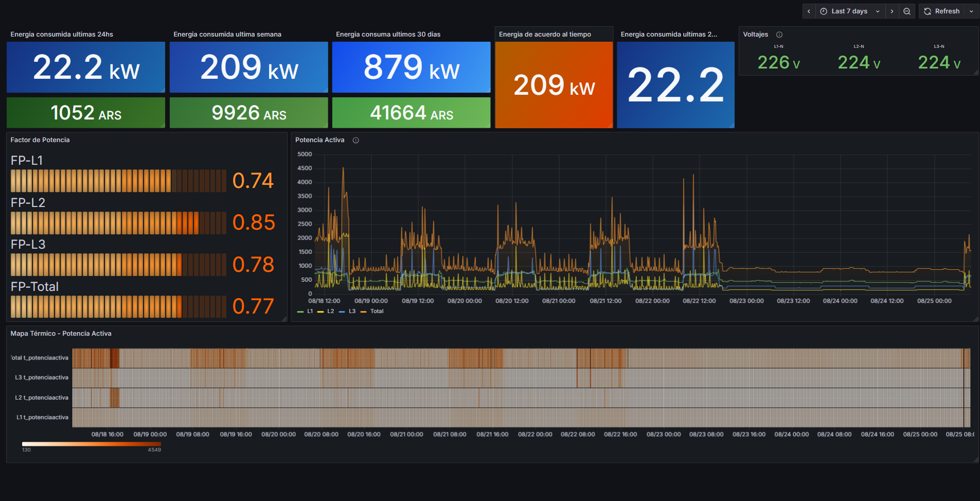
Task: Click the 209 kW Energia ultima semana stat
Action: (x=249, y=67)
